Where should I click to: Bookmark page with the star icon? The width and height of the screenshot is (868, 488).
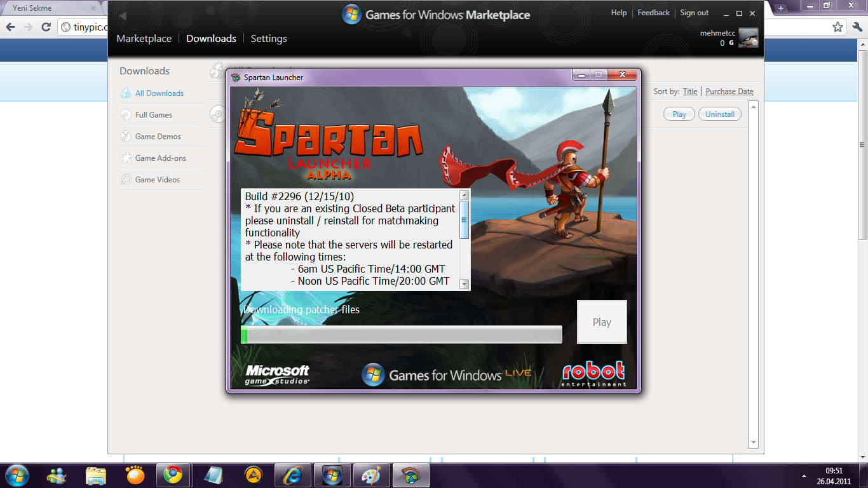pos(837,27)
